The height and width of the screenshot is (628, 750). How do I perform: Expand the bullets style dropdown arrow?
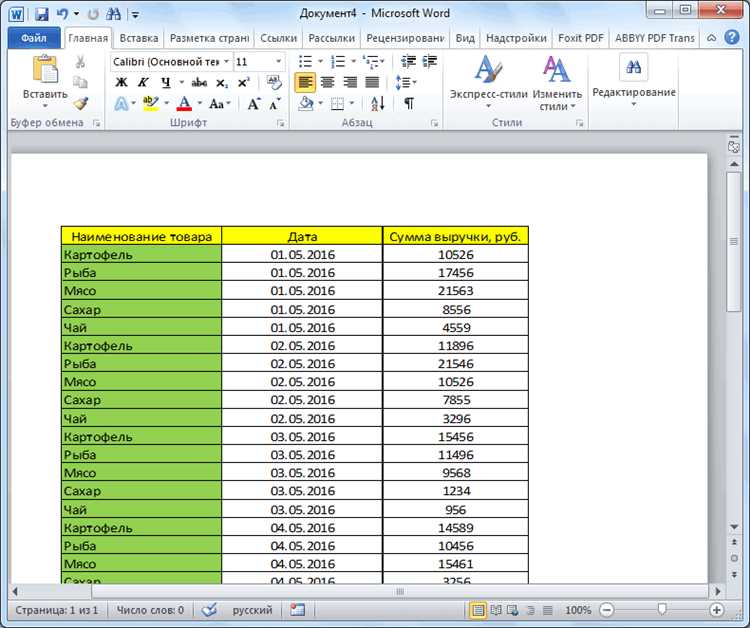[320, 62]
